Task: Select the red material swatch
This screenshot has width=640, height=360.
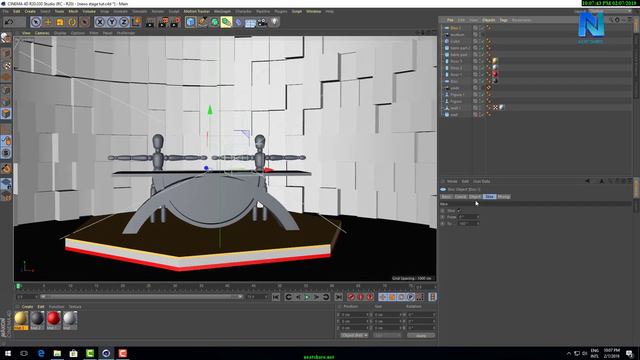Action: click(x=53, y=319)
